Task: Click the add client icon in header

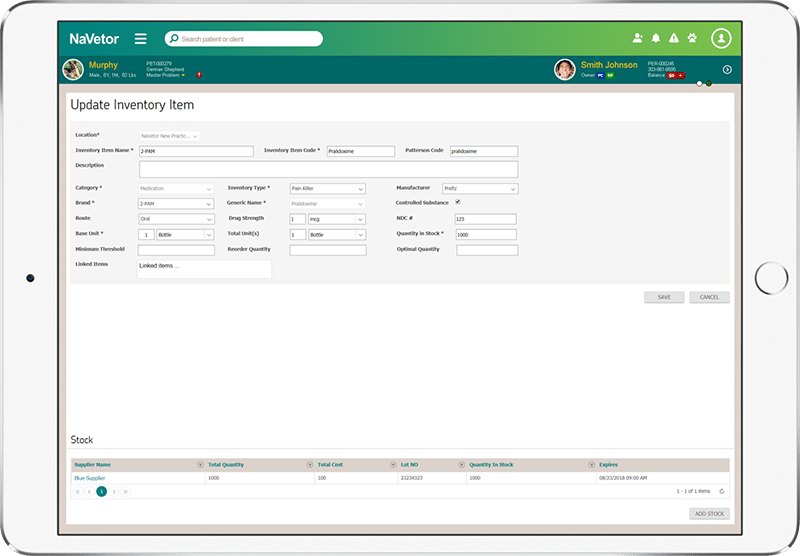Action: pos(638,39)
